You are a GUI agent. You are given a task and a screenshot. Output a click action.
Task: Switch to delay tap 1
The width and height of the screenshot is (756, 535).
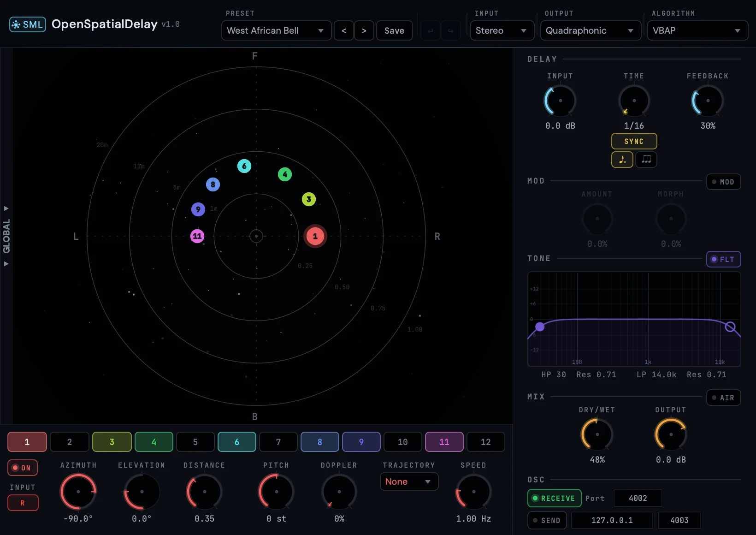(27, 442)
